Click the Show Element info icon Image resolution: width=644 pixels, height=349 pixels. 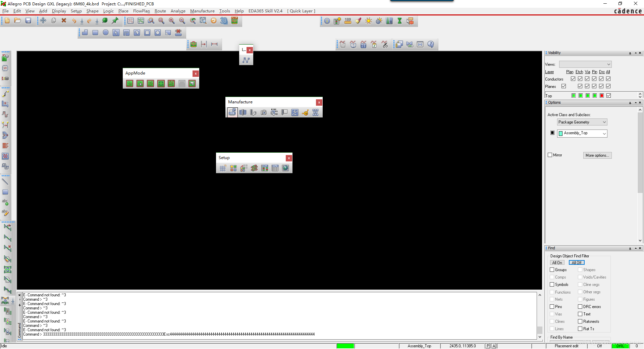327,21
